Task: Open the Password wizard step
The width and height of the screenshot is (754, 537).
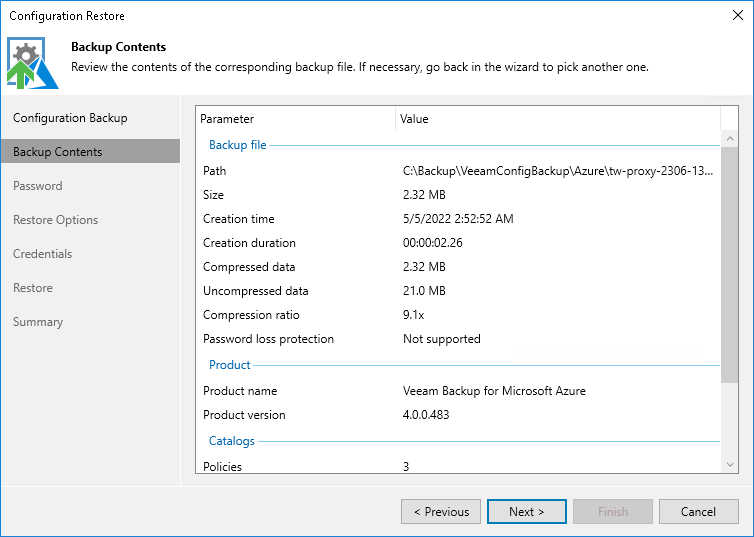Action: (x=38, y=186)
